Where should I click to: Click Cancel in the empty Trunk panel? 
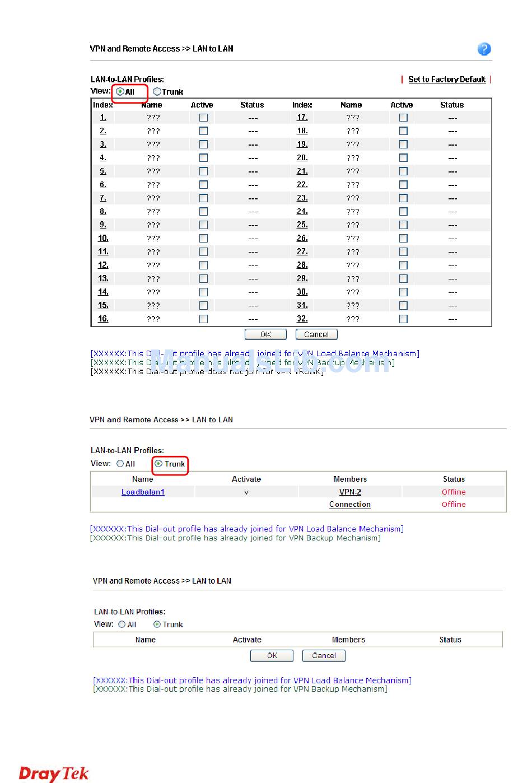324,656
